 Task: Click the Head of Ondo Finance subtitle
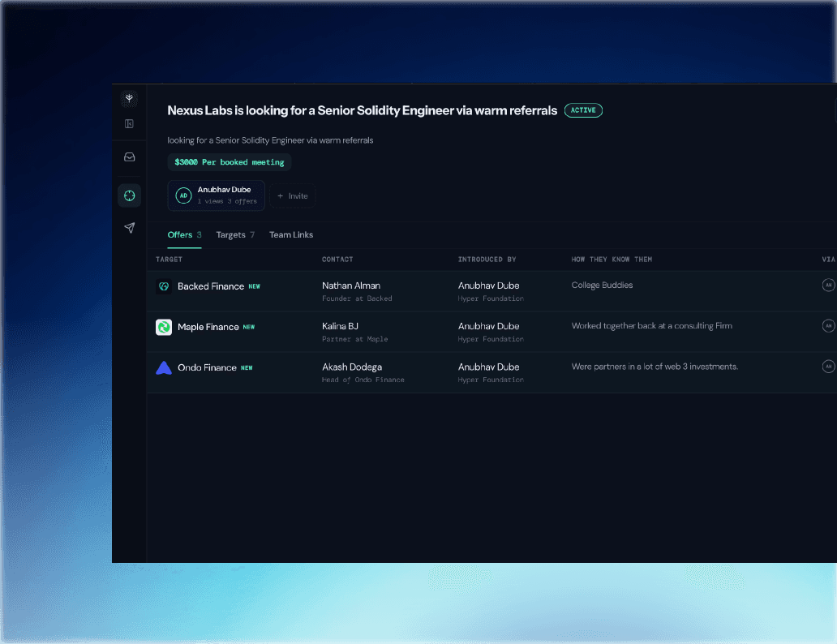363,380
